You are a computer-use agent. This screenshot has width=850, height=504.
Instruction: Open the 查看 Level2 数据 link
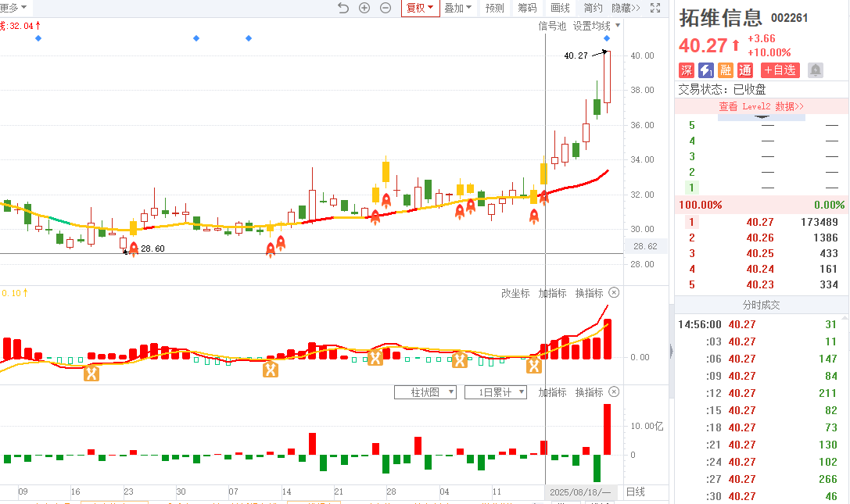[761, 106]
